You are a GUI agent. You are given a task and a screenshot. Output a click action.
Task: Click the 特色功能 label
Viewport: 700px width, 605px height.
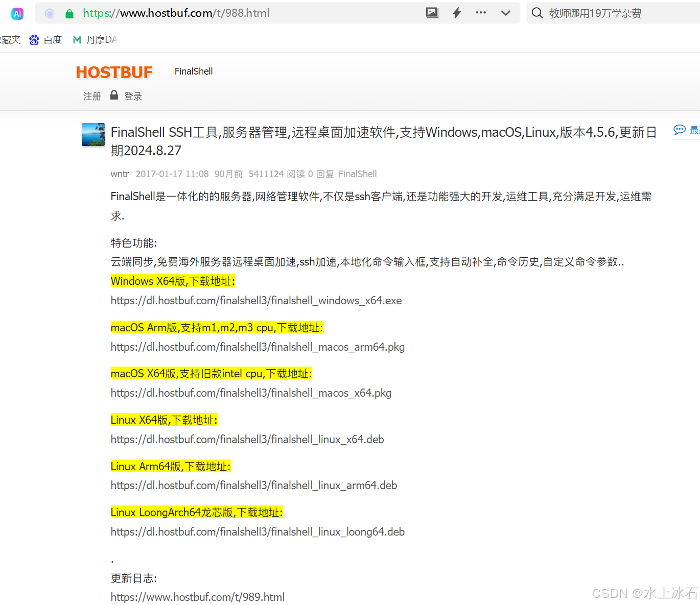(x=134, y=243)
